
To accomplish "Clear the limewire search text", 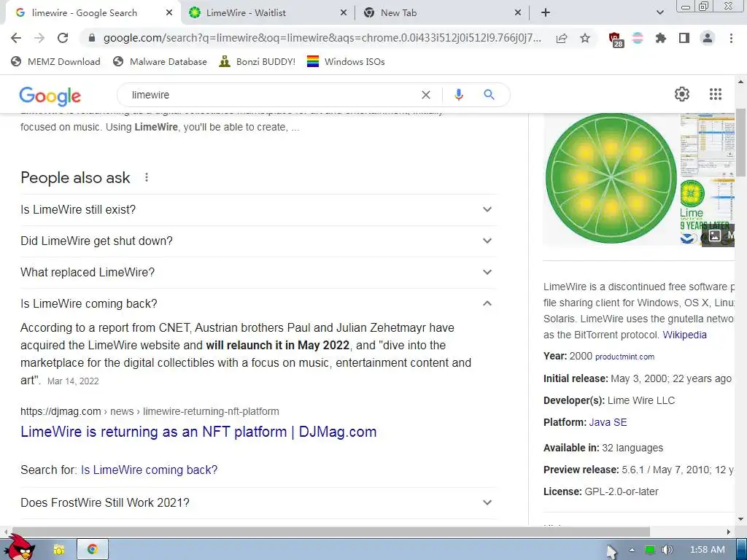I will click(x=426, y=95).
